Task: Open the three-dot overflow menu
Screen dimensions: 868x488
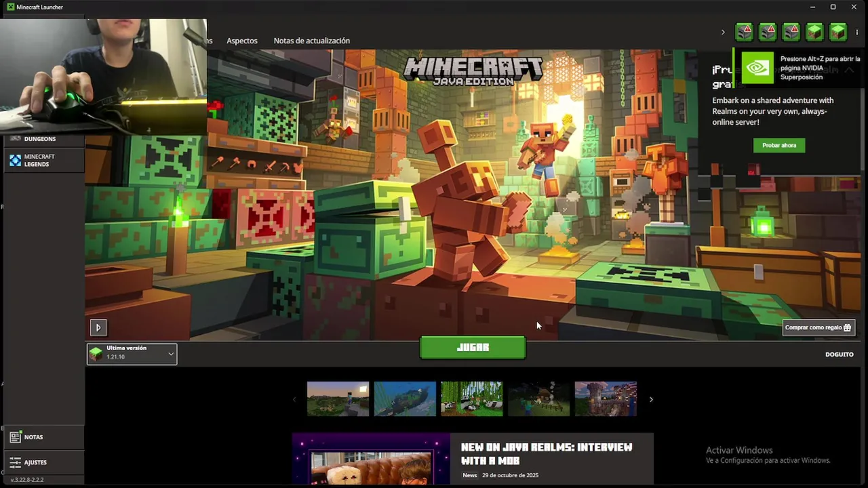Action: pyautogui.click(x=857, y=32)
